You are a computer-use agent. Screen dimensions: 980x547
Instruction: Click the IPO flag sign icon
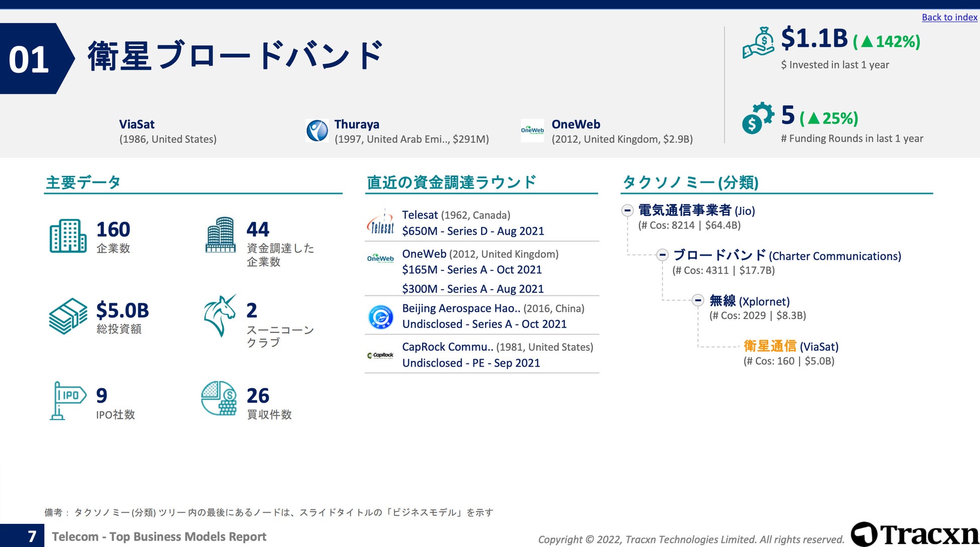click(68, 400)
